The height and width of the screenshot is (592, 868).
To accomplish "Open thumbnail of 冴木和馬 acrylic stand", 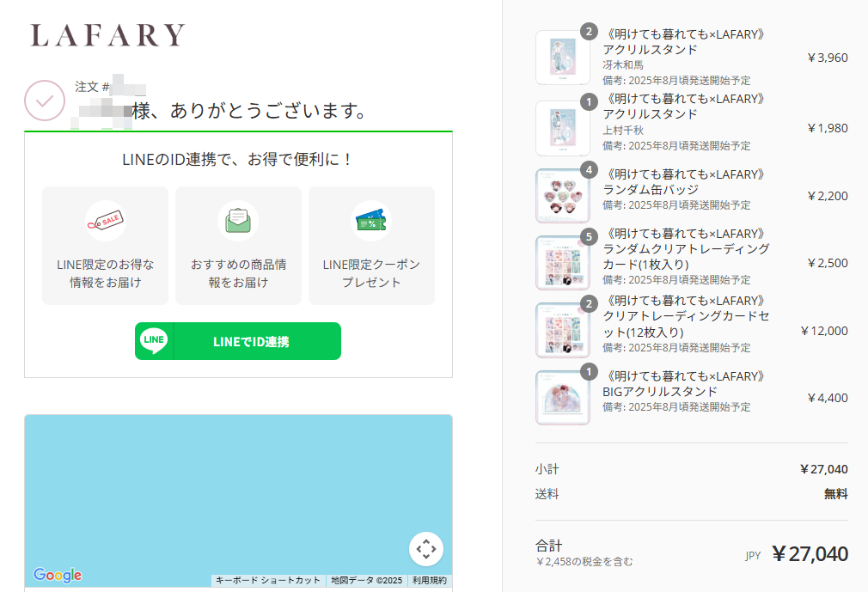I will point(562,58).
